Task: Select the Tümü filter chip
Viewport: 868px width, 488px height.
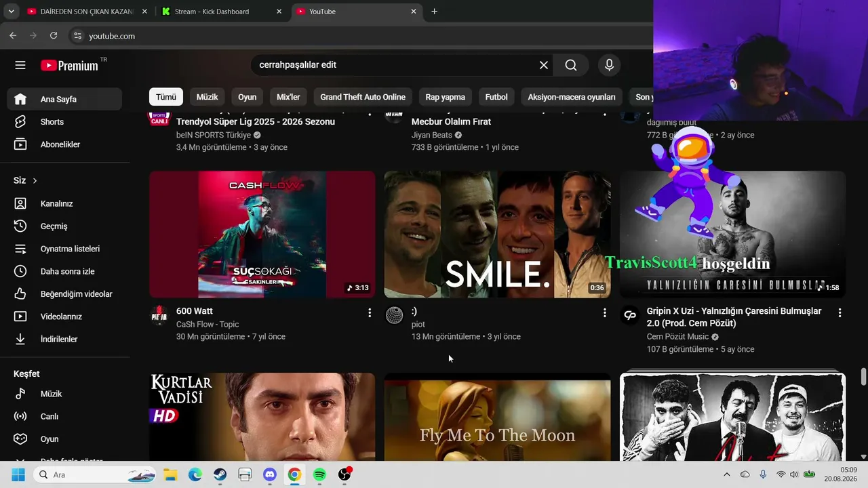Action: click(x=166, y=97)
